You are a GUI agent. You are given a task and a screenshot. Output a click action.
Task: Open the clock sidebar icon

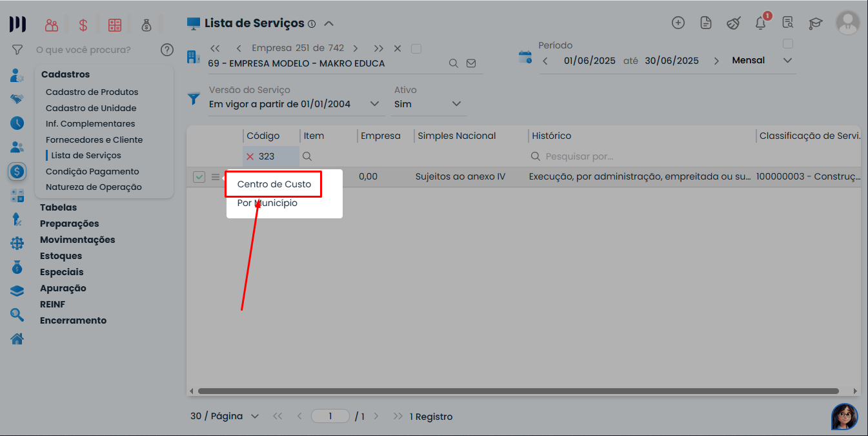click(17, 123)
